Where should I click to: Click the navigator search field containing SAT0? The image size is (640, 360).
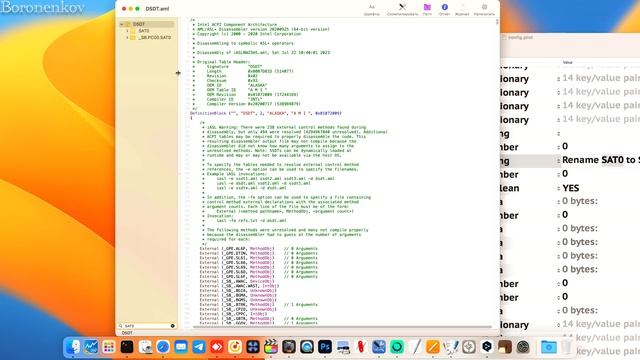click(146, 326)
